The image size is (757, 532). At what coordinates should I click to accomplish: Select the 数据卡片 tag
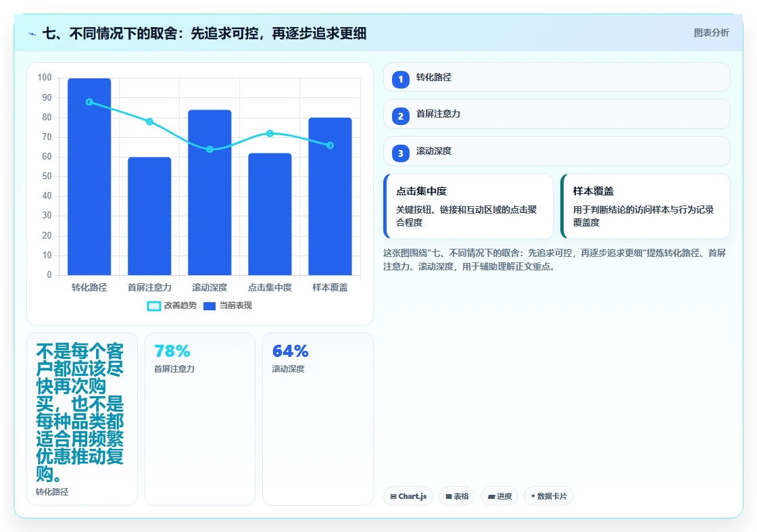[x=548, y=496]
